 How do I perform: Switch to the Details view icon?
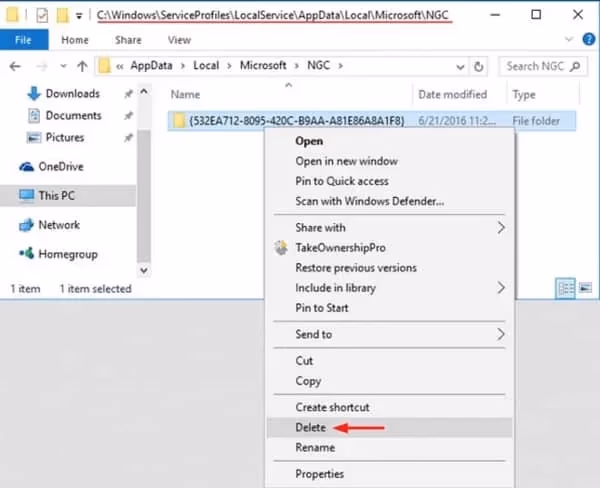pyautogui.click(x=565, y=288)
